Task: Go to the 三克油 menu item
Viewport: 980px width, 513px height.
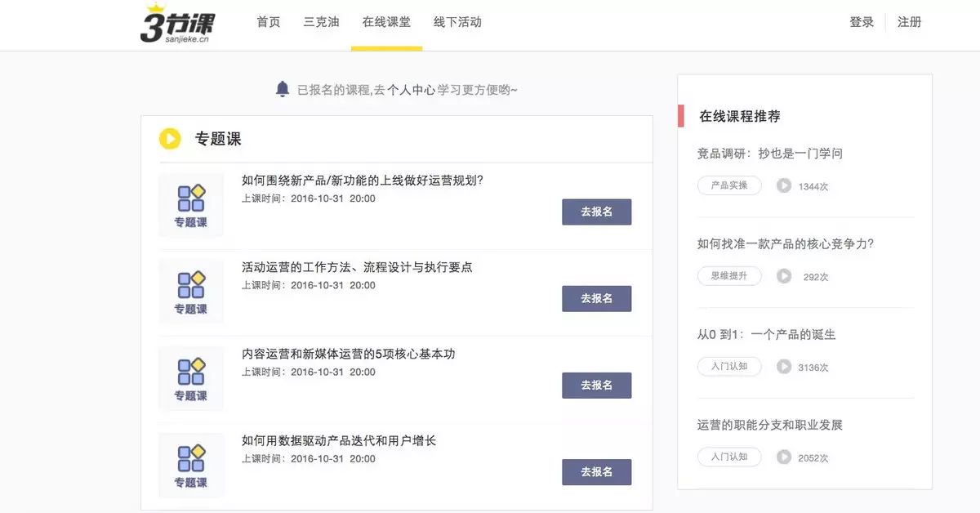Action: pos(321,22)
